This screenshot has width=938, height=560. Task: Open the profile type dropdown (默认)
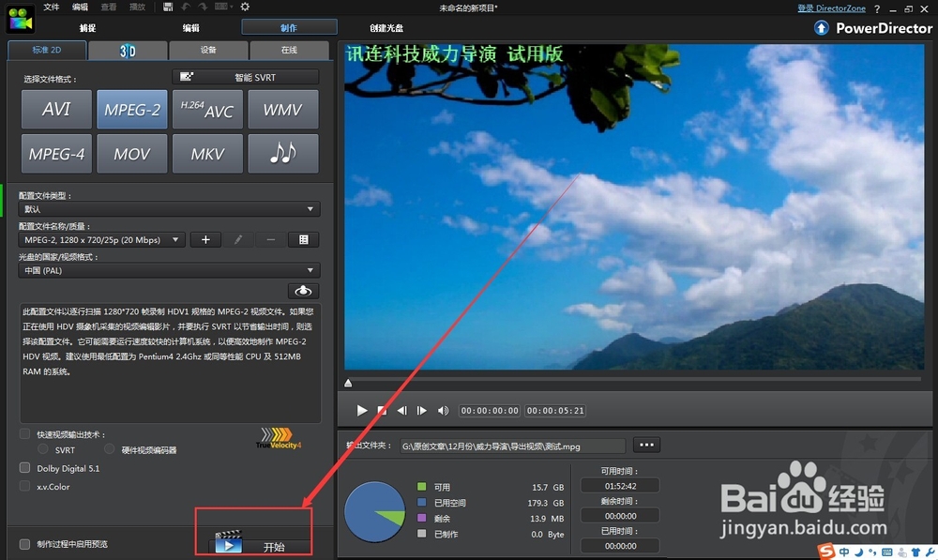point(169,209)
